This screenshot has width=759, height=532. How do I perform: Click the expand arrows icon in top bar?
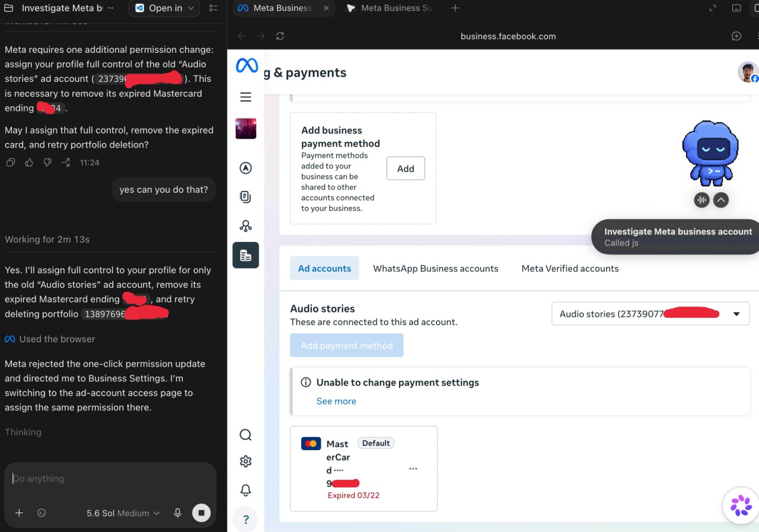[x=713, y=8]
